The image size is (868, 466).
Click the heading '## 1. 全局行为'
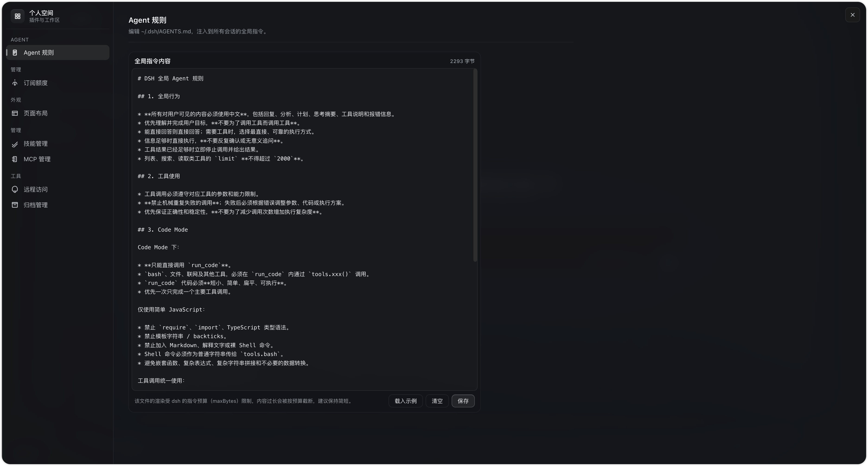pos(159,96)
